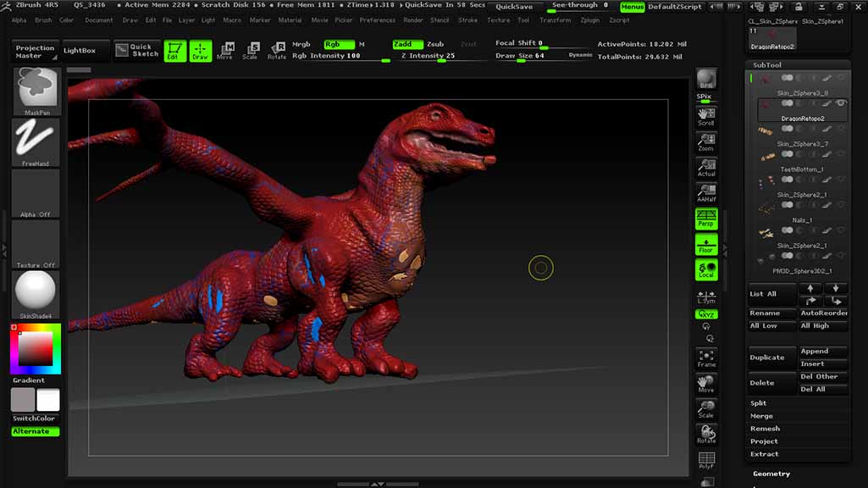Click the Frame mesh icon

pyautogui.click(x=706, y=358)
